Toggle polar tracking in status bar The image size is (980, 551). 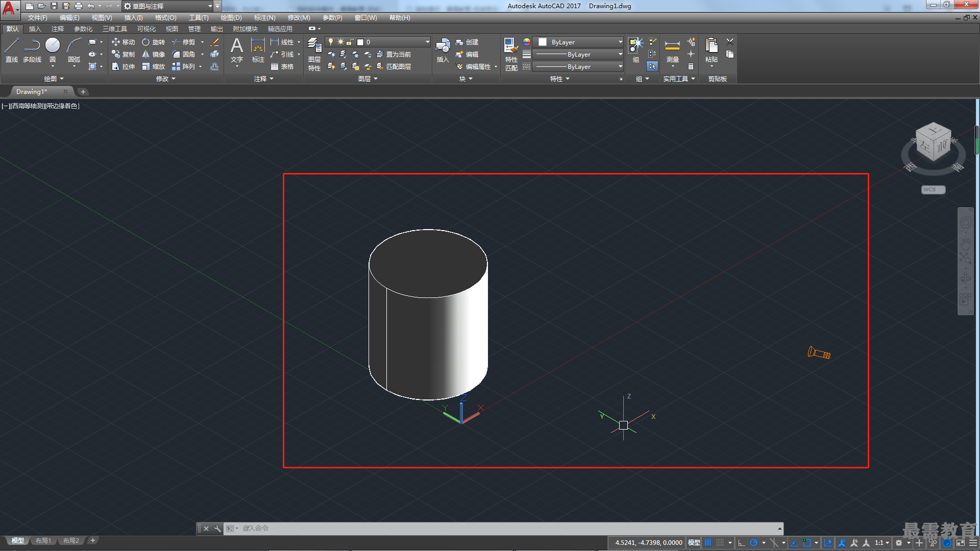753,543
